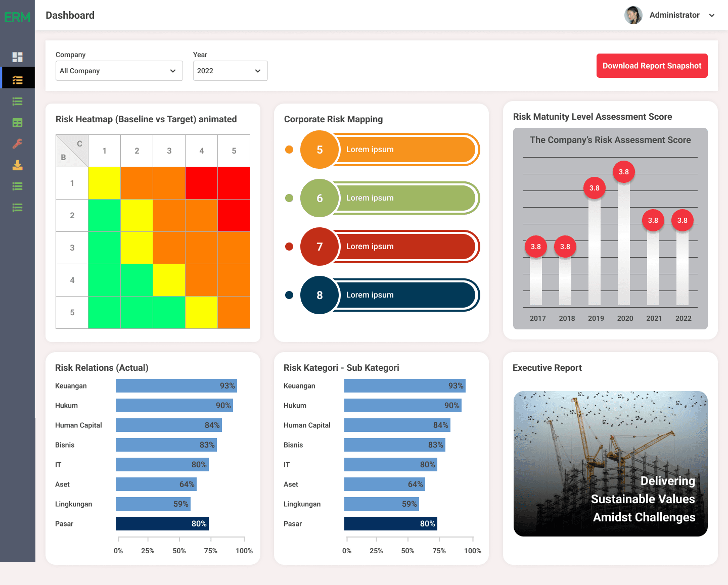Click heatmap column header 3

point(169,151)
